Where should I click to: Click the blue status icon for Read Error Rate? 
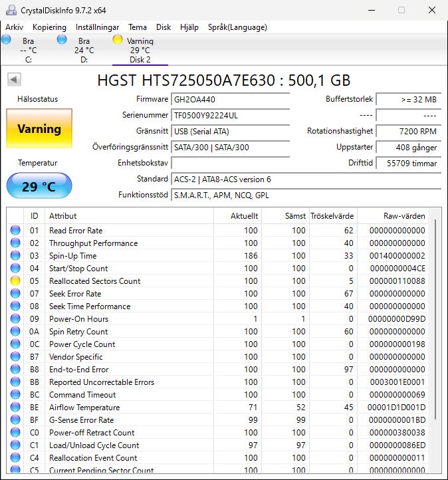click(15, 231)
